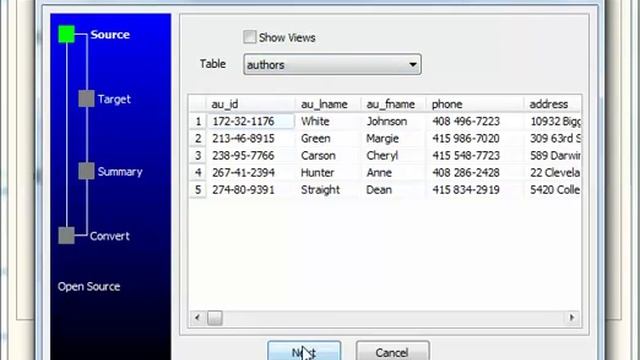The height and width of the screenshot is (360, 640).
Task: Click the Summary step label
Action: (x=120, y=172)
